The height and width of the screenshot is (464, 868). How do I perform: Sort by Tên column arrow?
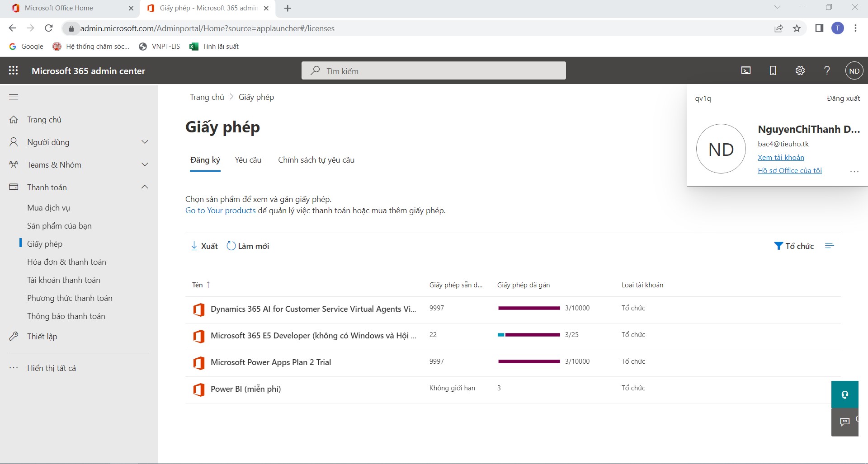208,285
